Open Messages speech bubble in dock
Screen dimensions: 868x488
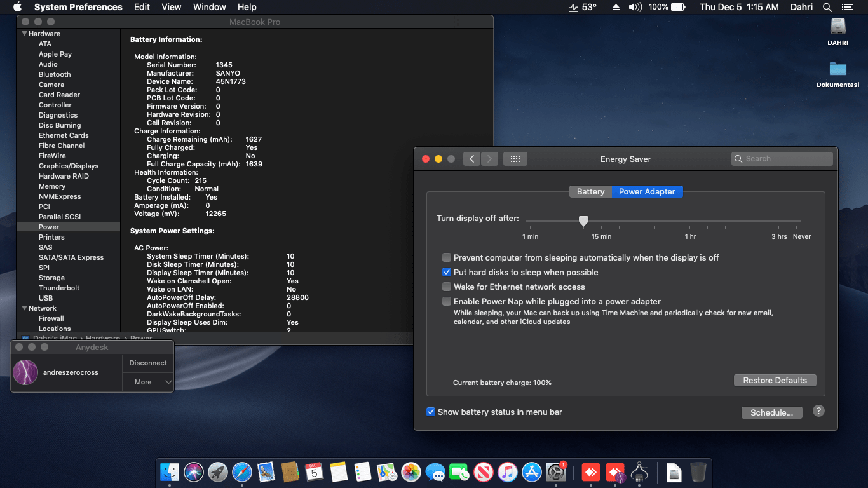(435, 472)
